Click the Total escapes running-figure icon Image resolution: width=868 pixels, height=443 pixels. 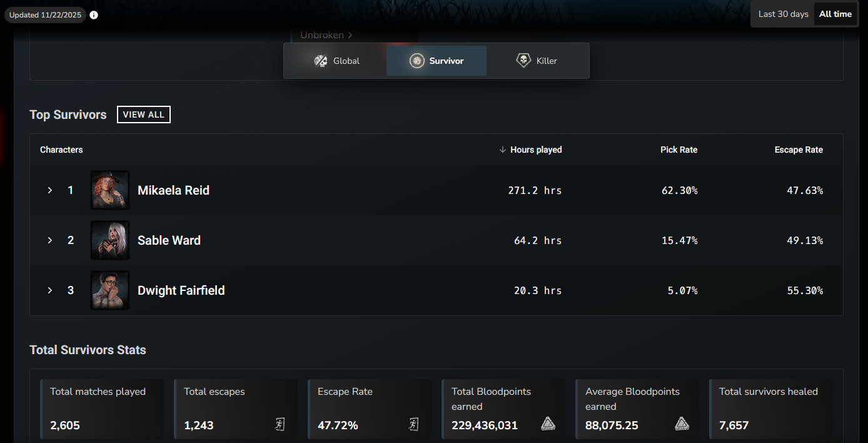pyautogui.click(x=280, y=424)
